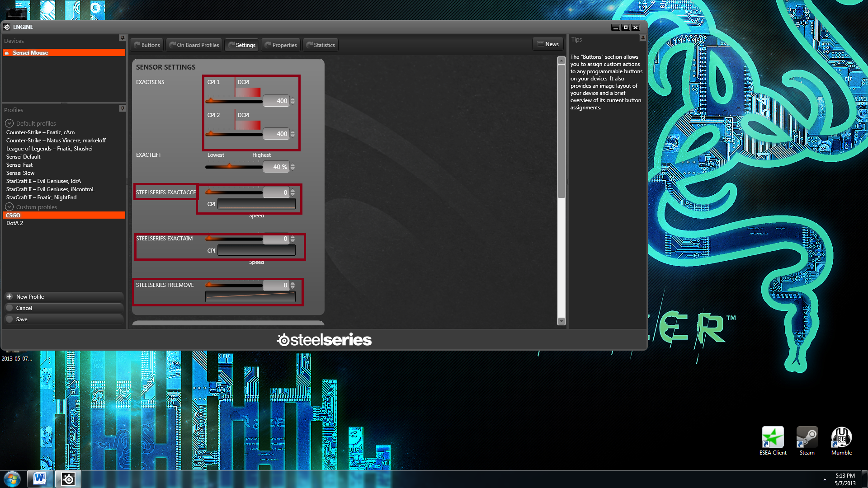Click the CPI 1 DCPI red indicator

[248, 92]
